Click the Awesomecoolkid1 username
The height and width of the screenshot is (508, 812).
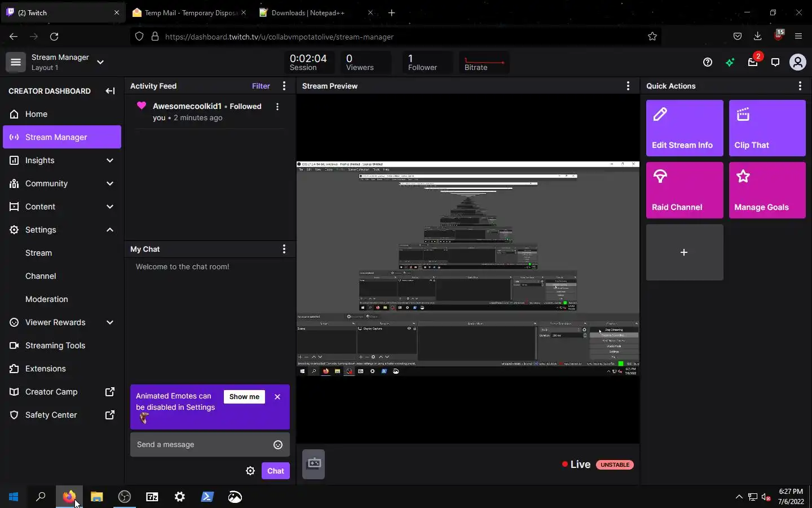click(187, 106)
